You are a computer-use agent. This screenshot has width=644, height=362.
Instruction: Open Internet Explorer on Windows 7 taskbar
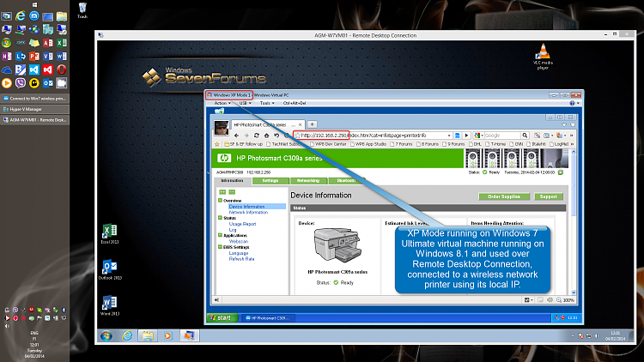(x=127, y=335)
